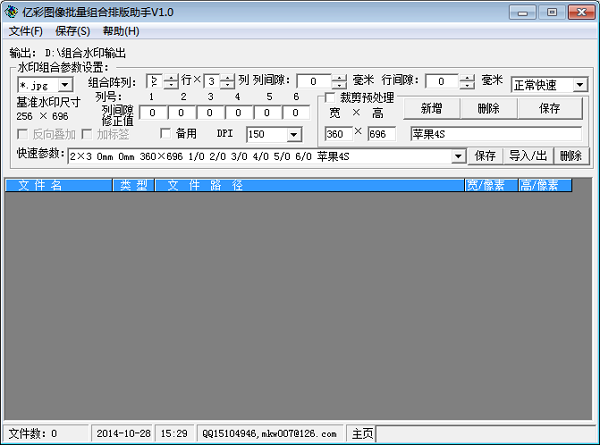Viewport: 600px width, 445px height.
Task: Close the 亿彩图像批量组合排版助手 window
Action: coord(581,12)
